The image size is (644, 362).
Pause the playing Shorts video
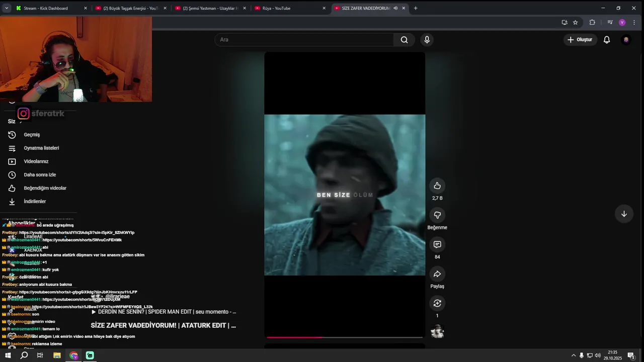coord(345,195)
